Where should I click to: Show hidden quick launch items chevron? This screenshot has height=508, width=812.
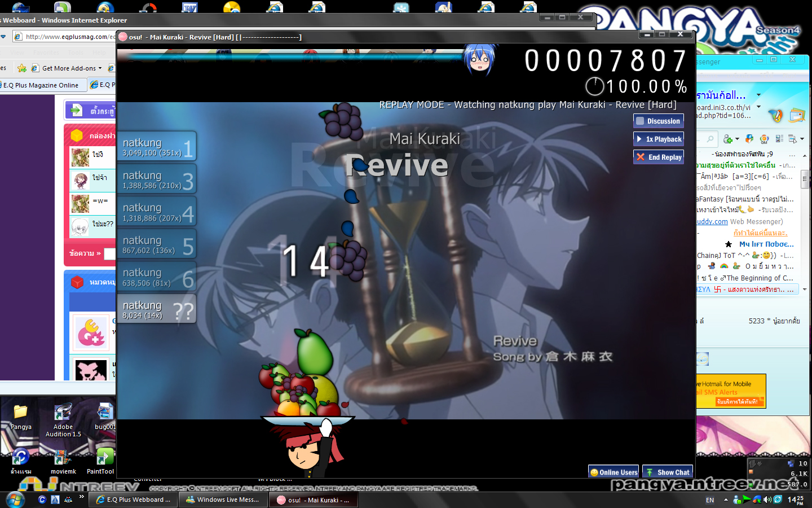(81, 497)
